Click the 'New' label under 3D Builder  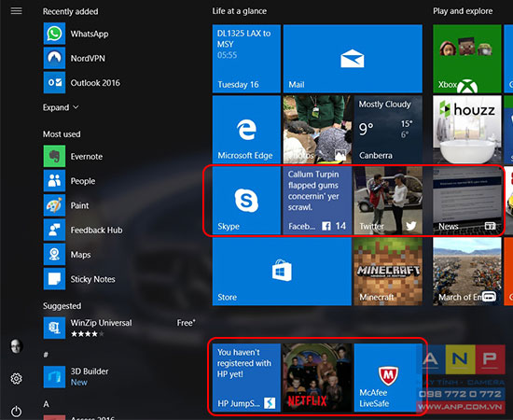pos(79,383)
